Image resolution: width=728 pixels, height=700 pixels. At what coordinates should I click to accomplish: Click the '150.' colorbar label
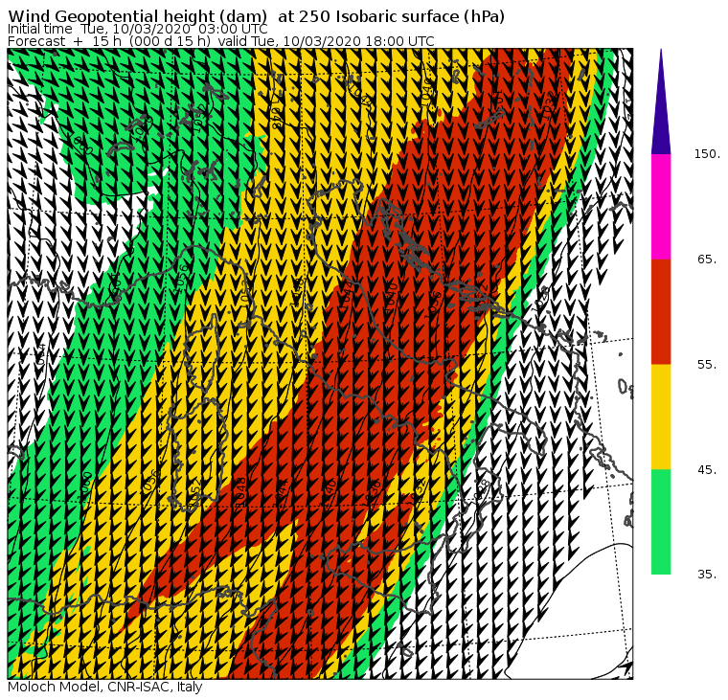coord(707,154)
